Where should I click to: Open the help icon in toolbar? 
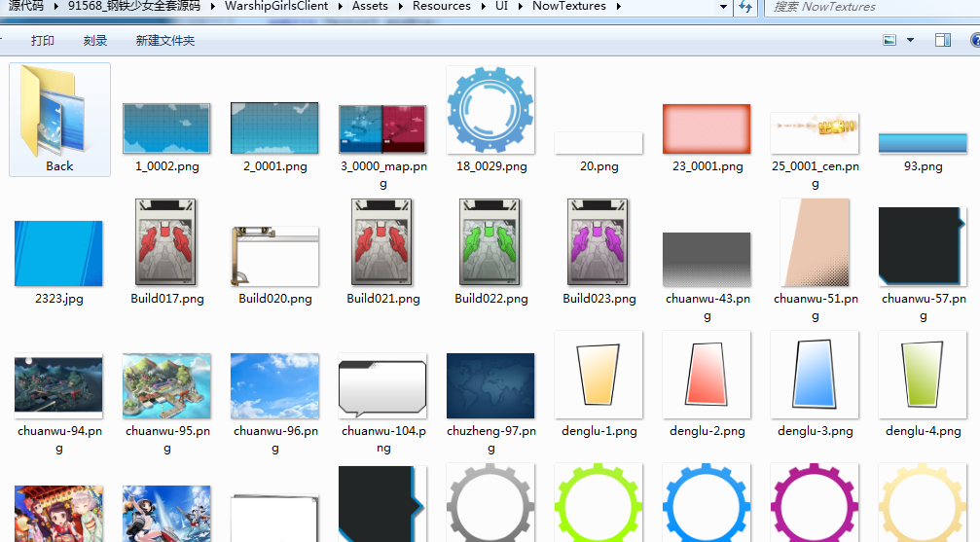(975, 40)
